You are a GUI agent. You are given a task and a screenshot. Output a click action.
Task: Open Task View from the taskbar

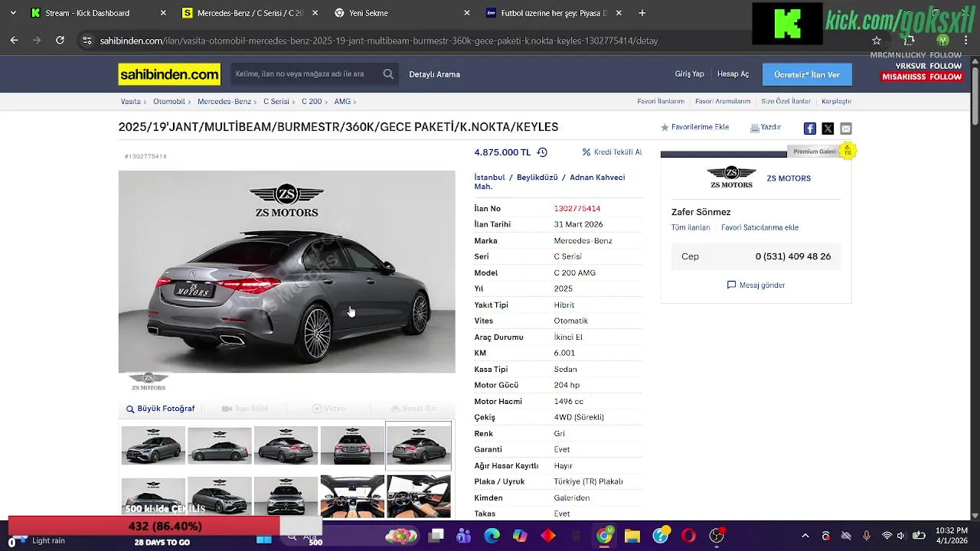tap(436, 535)
